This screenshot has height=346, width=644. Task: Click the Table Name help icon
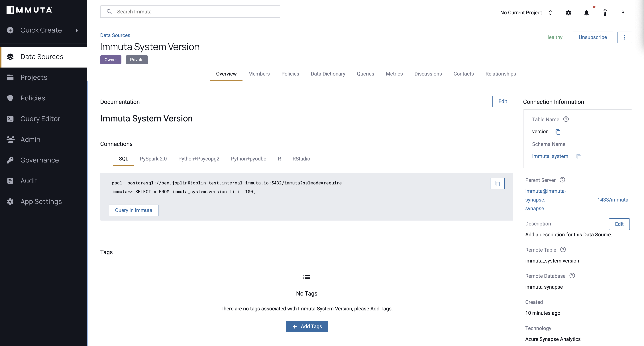(x=566, y=119)
